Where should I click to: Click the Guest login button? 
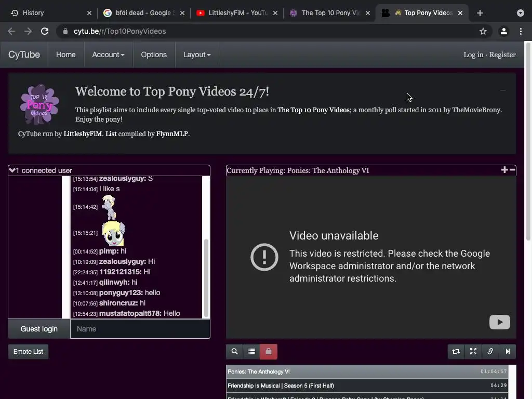pyautogui.click(x=39, y=329)
